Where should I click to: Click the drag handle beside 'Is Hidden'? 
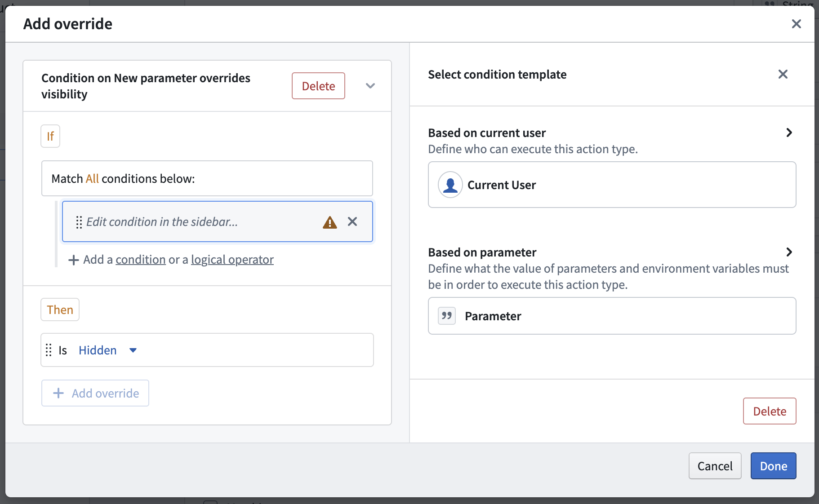coord(49,350)
